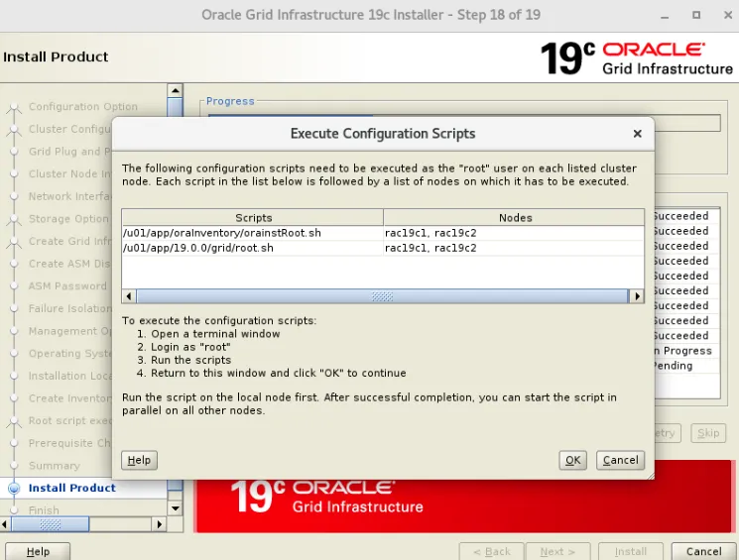Viewport: 739px width, 560px height.
Task: Select the Operating System step
Action: [69, 354]
